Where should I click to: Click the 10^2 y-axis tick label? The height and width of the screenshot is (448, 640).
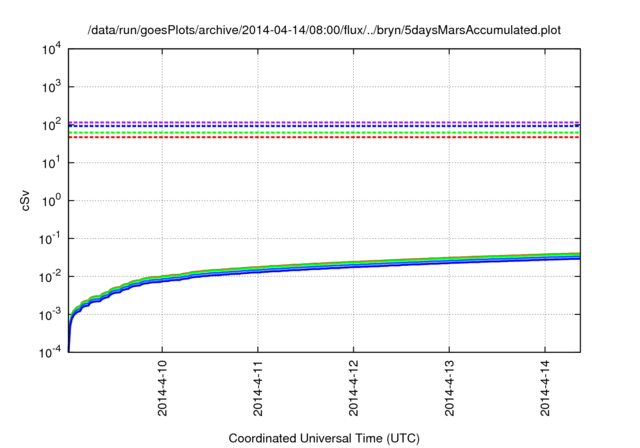pyautogui.click(x=51, y=125)
